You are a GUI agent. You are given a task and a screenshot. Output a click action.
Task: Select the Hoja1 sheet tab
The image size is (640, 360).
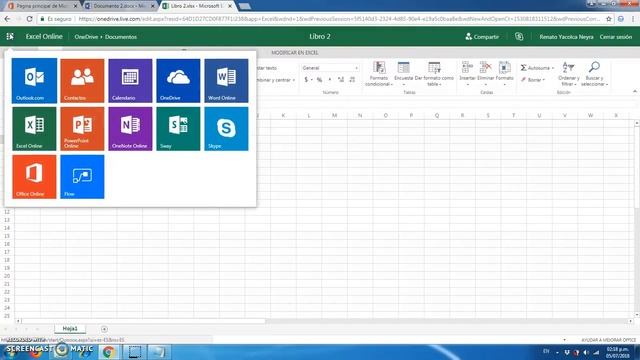70,329
